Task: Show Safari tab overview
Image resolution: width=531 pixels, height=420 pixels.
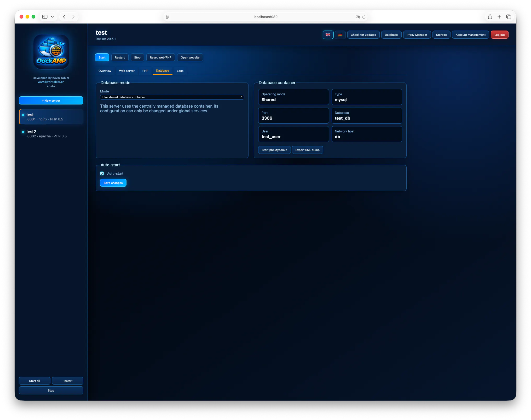Action: point(509,17)
